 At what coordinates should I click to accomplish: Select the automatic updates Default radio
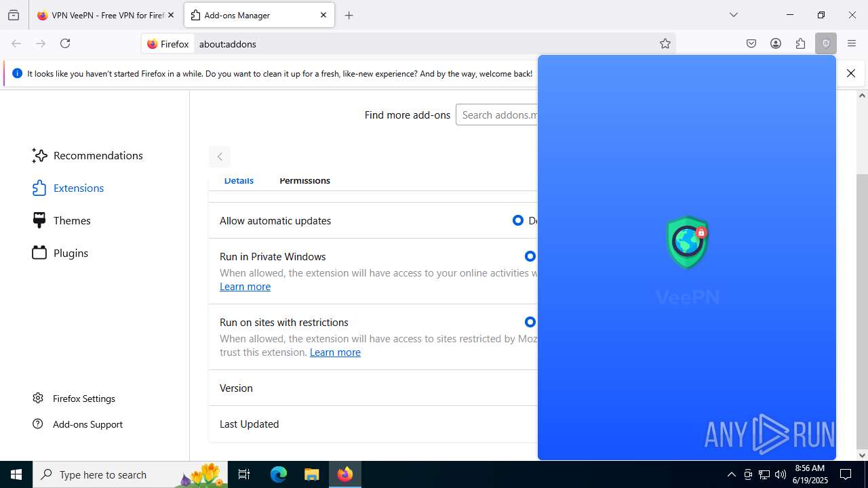518,220
